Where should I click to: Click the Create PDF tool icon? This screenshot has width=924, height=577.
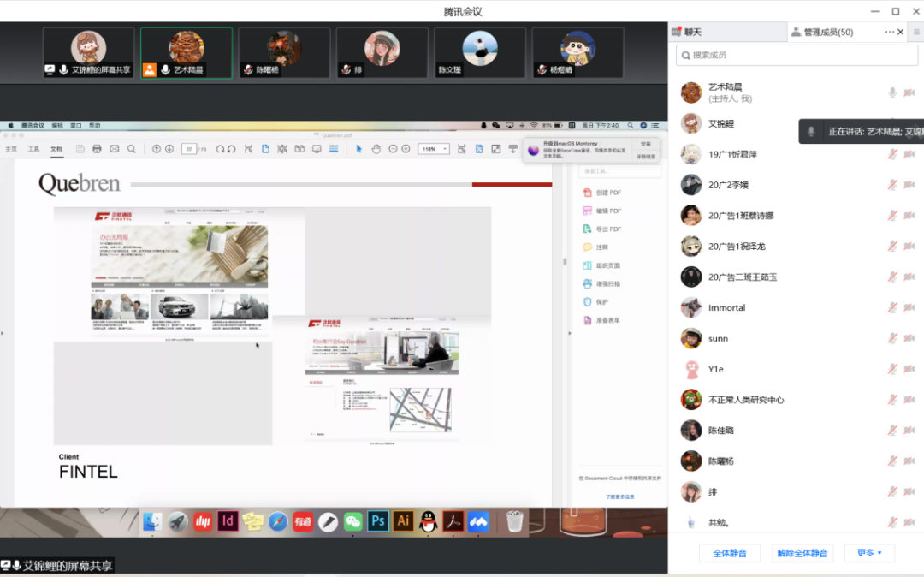(x=587, y=193)
